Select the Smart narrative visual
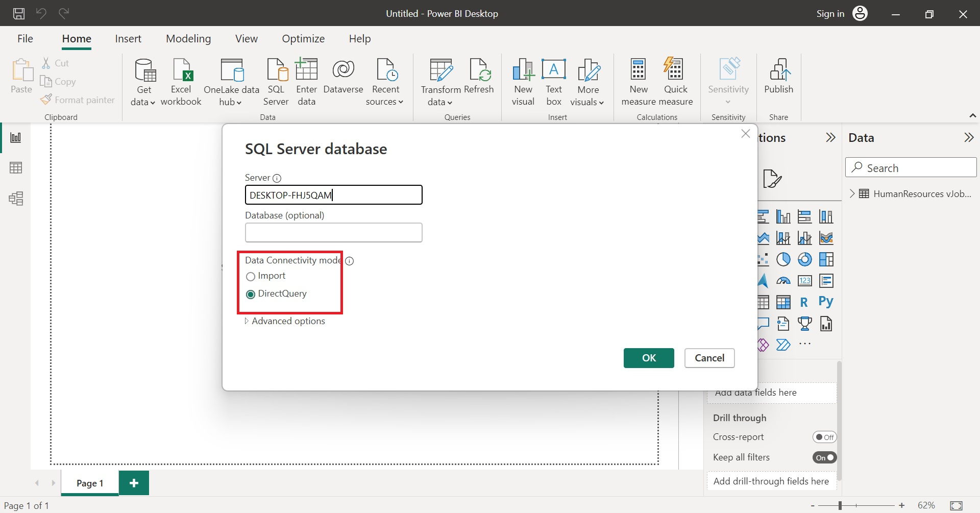This screenshot has width=980, height=513. (x=783, y=324)
